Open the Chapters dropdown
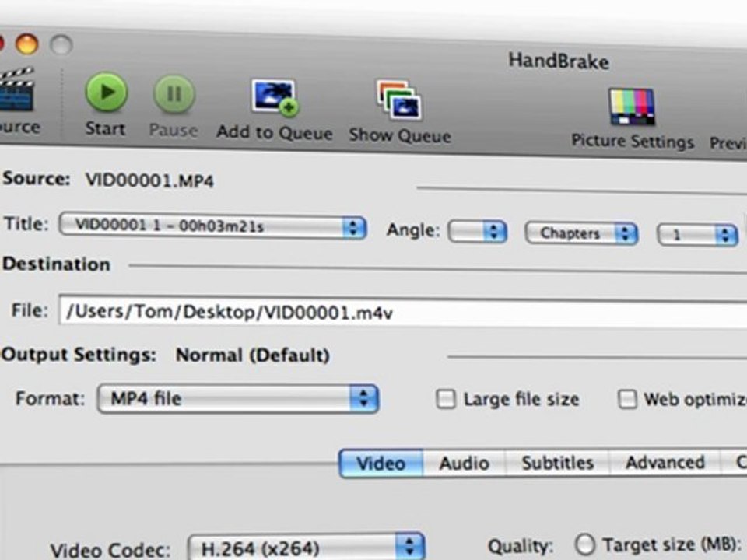747x560 pixels. 581,234
